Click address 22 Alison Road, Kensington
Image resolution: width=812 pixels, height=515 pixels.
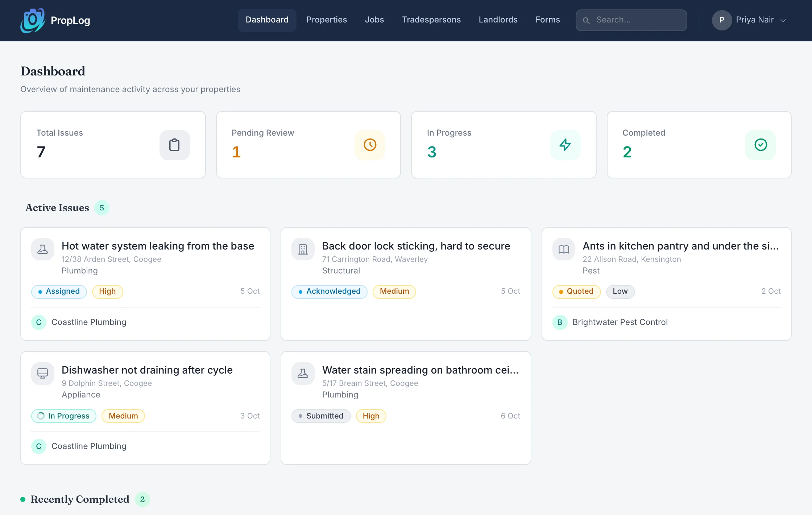point(632,259)
